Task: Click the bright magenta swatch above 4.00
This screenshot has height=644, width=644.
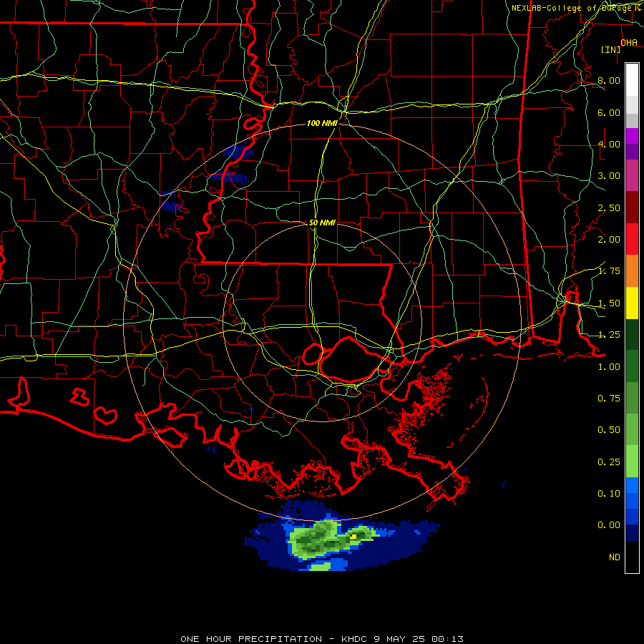Action: click(x=632, y=136)
